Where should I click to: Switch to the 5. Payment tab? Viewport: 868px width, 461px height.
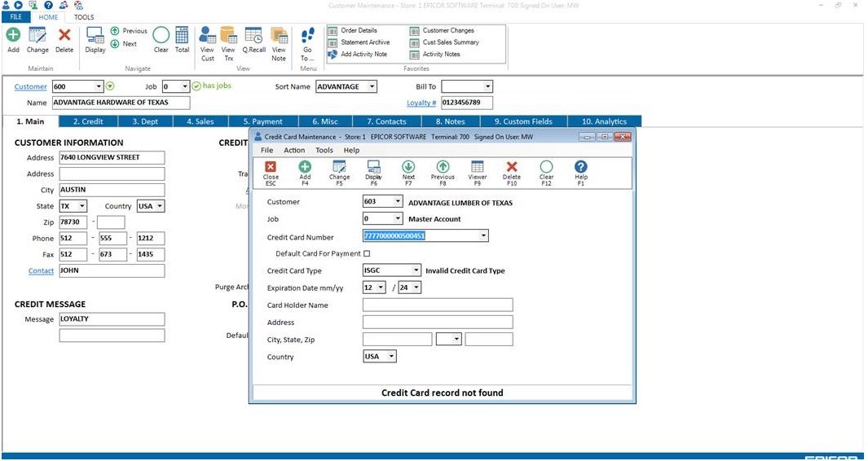click(262, 121)
